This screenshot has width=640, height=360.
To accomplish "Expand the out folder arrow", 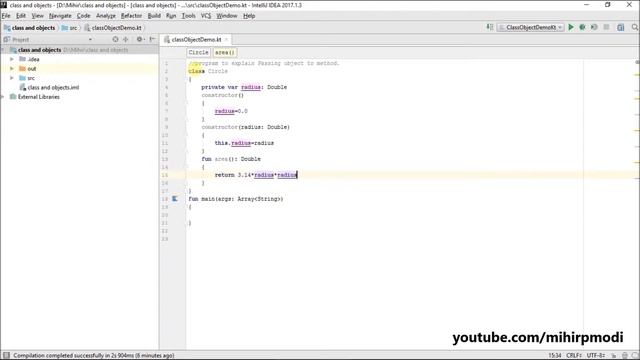I will 12,69.
